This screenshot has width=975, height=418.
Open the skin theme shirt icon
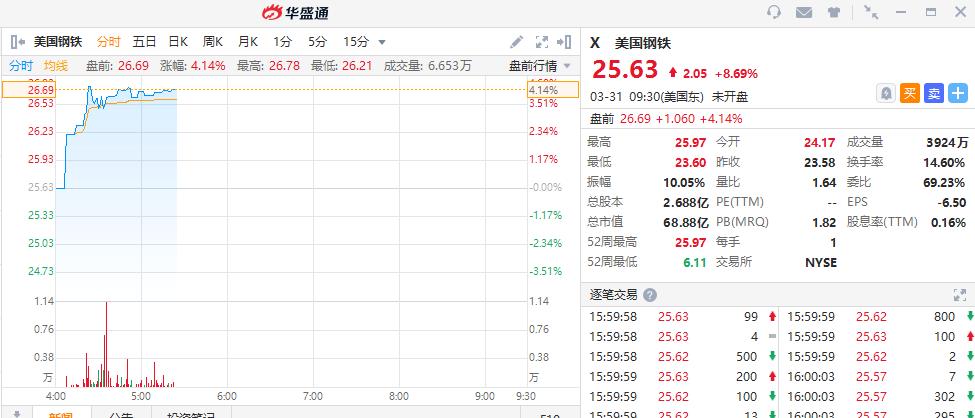pyautogui.click(x=834, y=12)
